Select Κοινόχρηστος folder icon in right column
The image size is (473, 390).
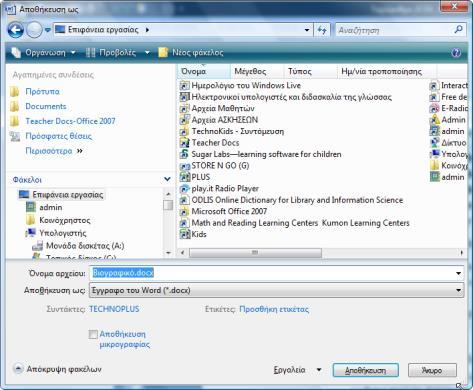click(x=434, y=166)
